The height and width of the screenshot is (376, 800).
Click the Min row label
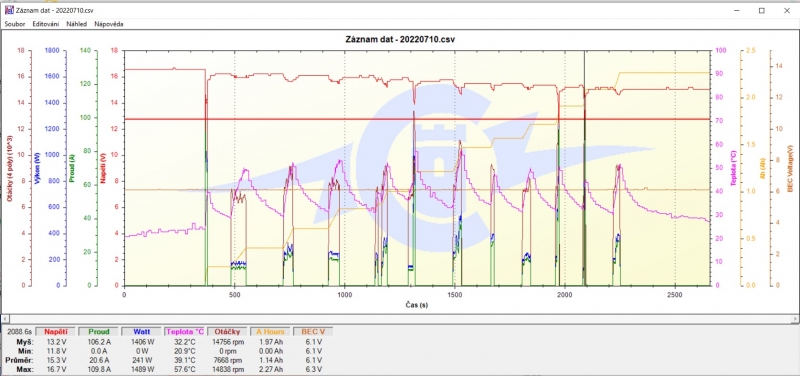pos(26,351)
